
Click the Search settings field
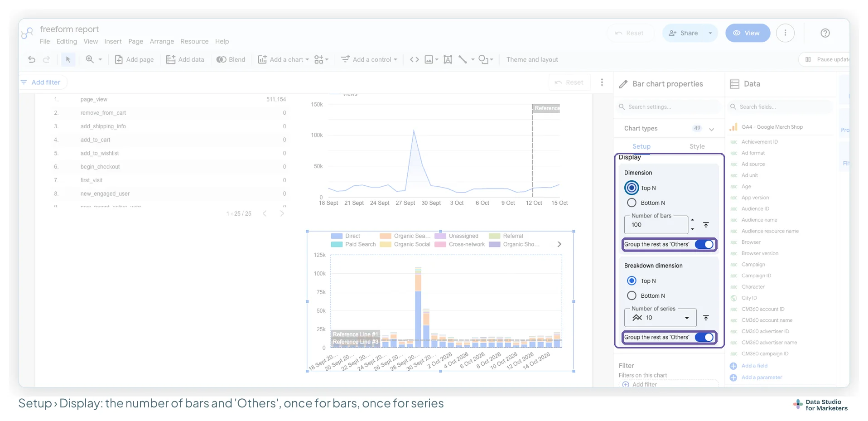tap(669, 107)
